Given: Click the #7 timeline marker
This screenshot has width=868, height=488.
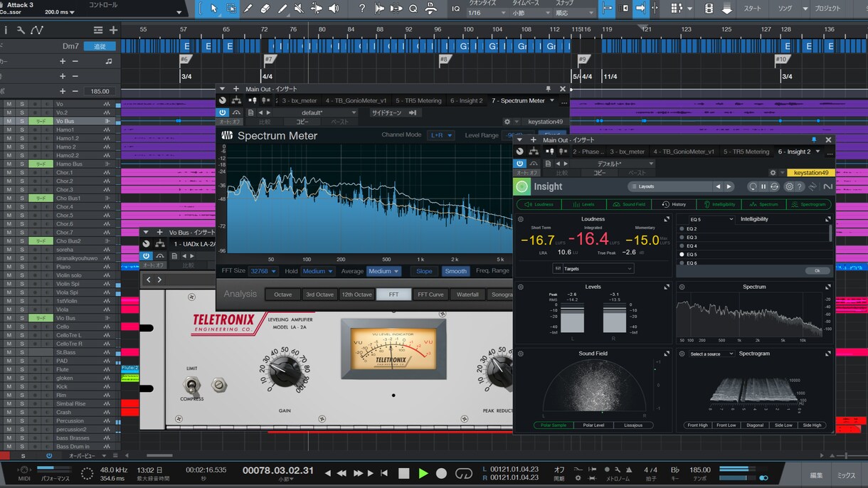Looking at the screenshot, I should (268, 60).
